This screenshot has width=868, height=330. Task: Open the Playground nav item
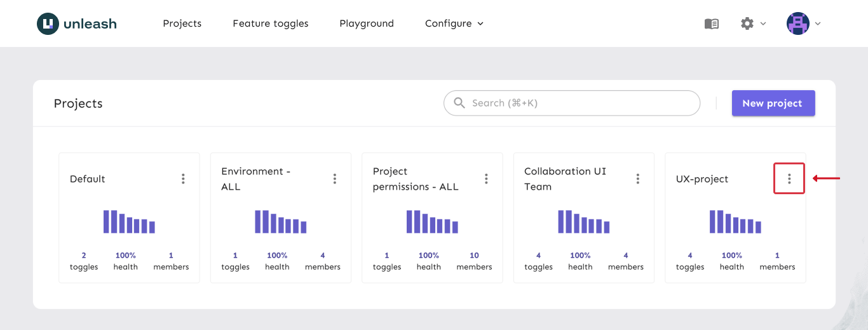tap(367, 23)
